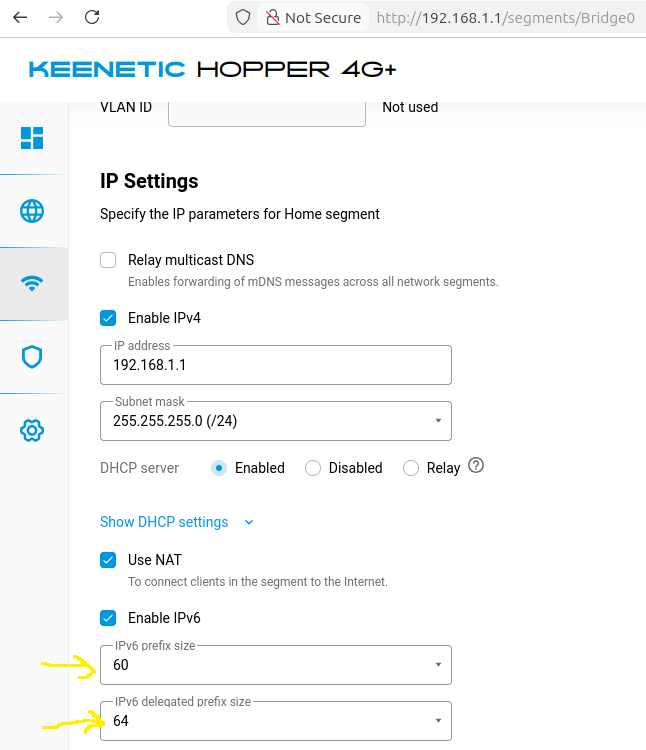Click the browser back arrow

20,17
